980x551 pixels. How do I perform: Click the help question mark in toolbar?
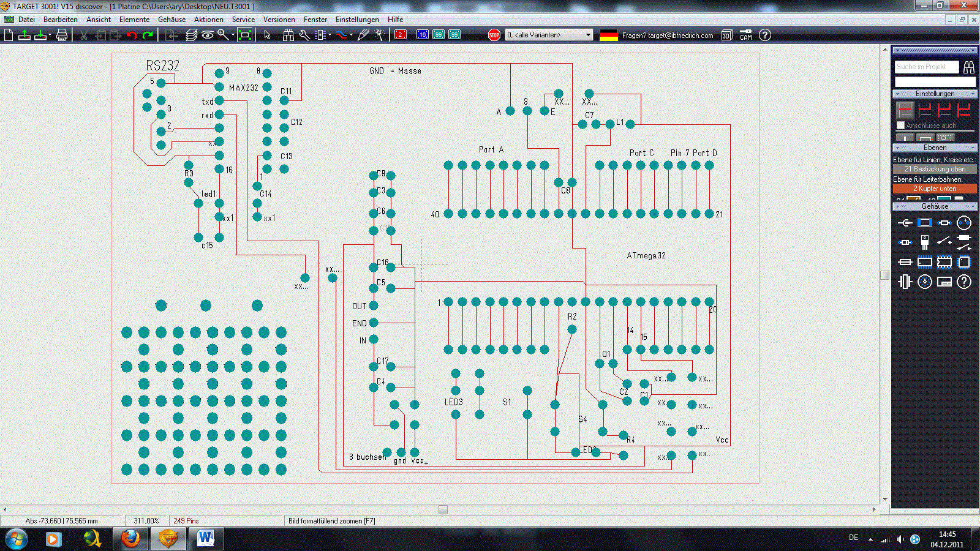point(765,35)
